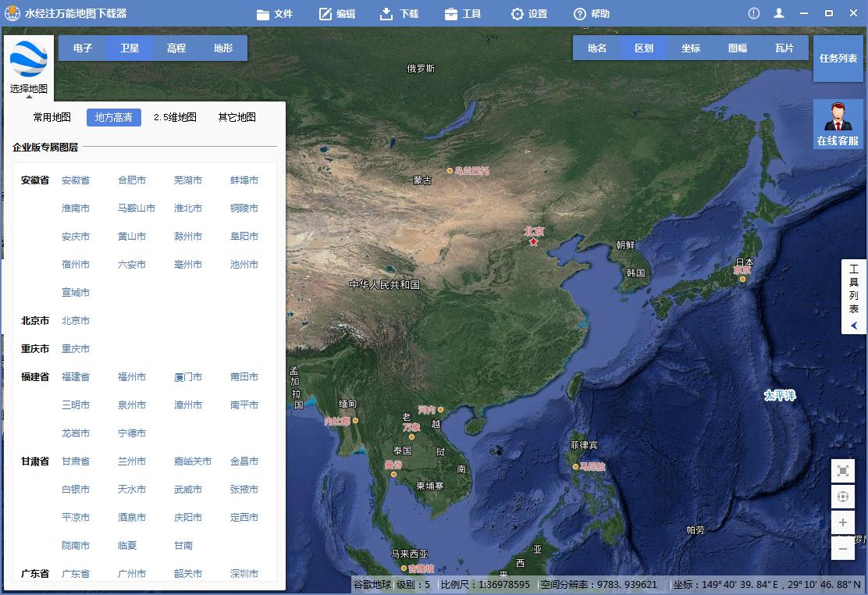Screen dimensions: 868x595
Task: Zoom in with the plus button
Action: pos(843,522)
